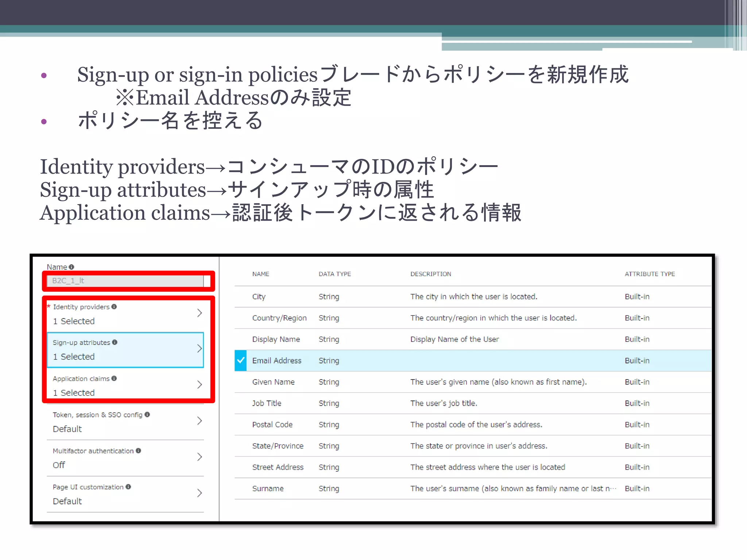Click 'Display Name of the User' description
The height and width of the screenshot is (560, 747).
coord(454,339)
